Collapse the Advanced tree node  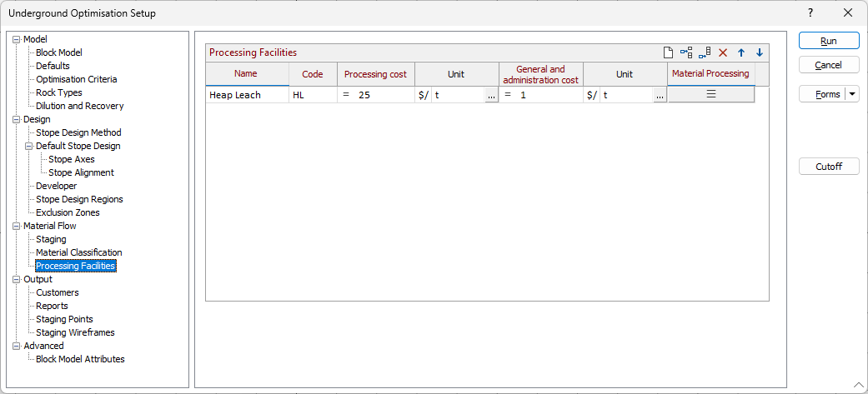click(x=16, y=346)
